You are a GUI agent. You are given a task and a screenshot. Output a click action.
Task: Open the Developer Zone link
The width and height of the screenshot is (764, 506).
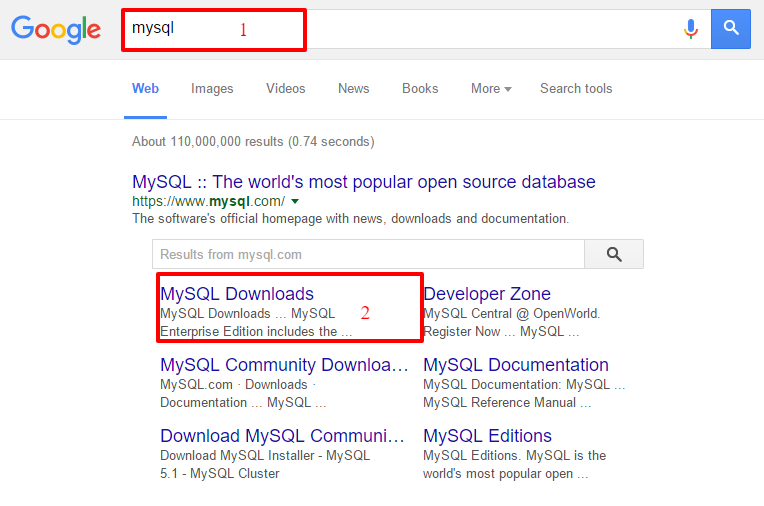(x=487, y=294)
